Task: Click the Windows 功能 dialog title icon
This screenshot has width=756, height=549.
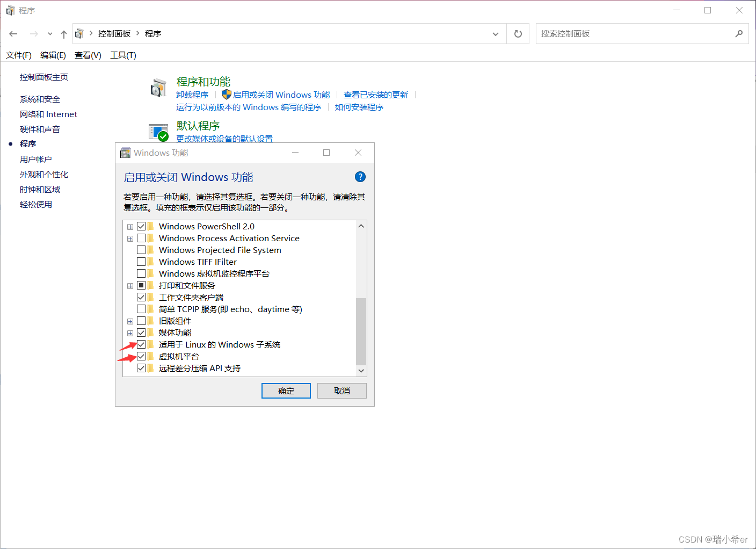Action: point(125,153)
